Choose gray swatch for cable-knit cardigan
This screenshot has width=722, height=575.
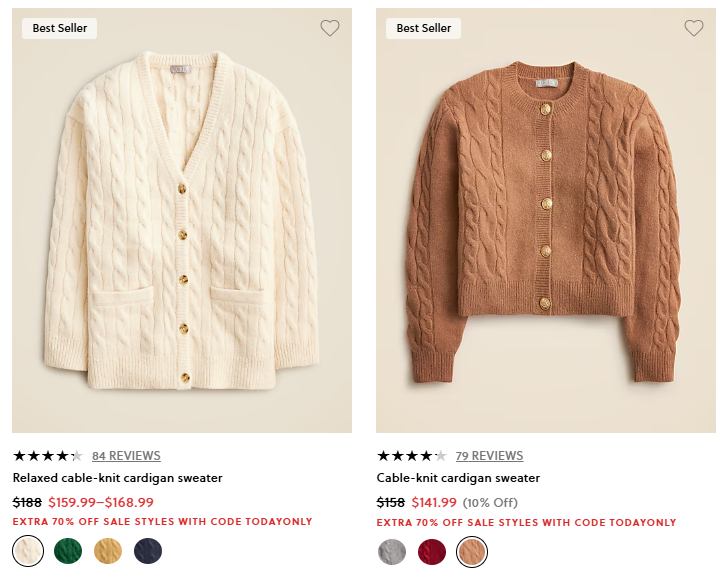tap(392, 551)
